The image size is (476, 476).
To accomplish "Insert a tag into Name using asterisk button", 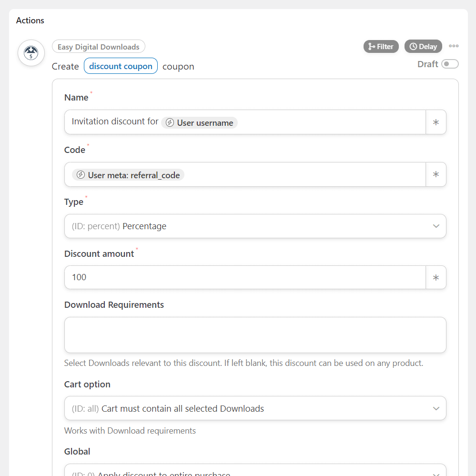I will [x=436, y=122].
